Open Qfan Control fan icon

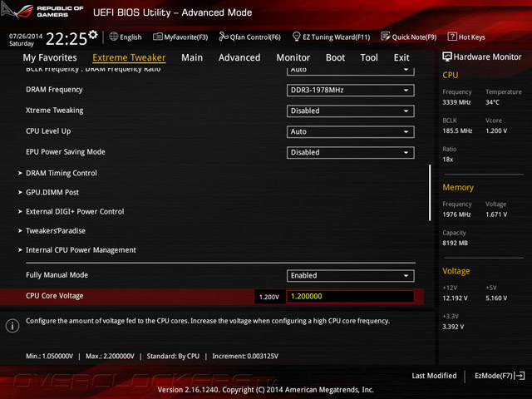[224, 37]
